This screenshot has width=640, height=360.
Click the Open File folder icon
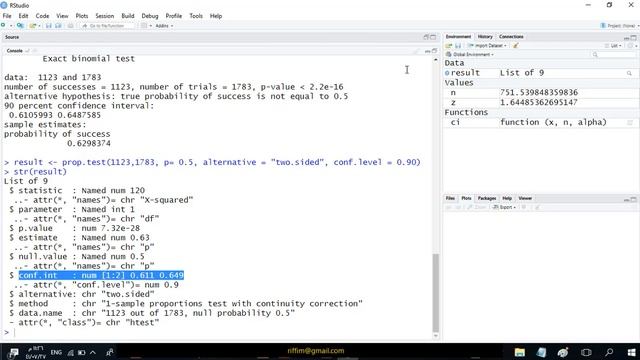coord(33,26)
